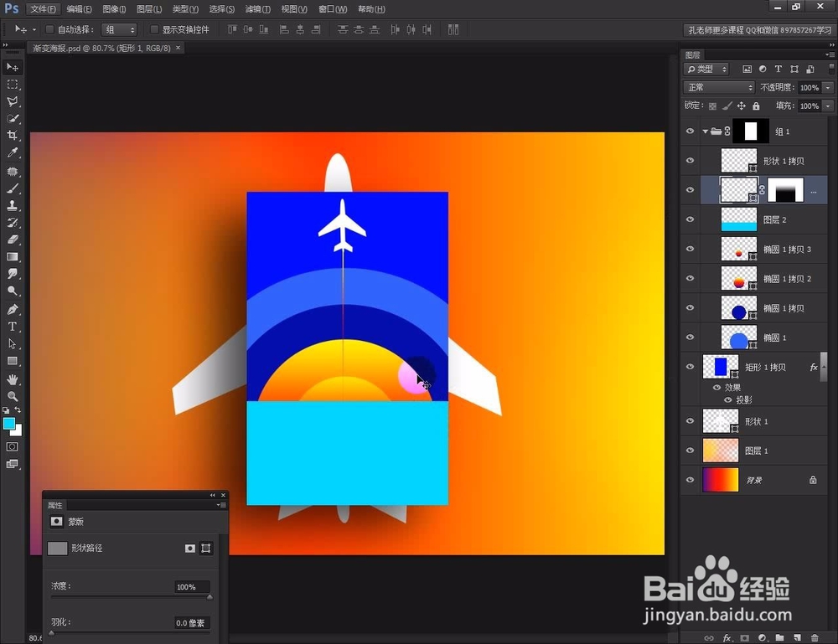Screen dimensions: 838x644
Task: Toggle visibility of layer 椭圆 1 拷贝 3
Action: coord(690,249)
